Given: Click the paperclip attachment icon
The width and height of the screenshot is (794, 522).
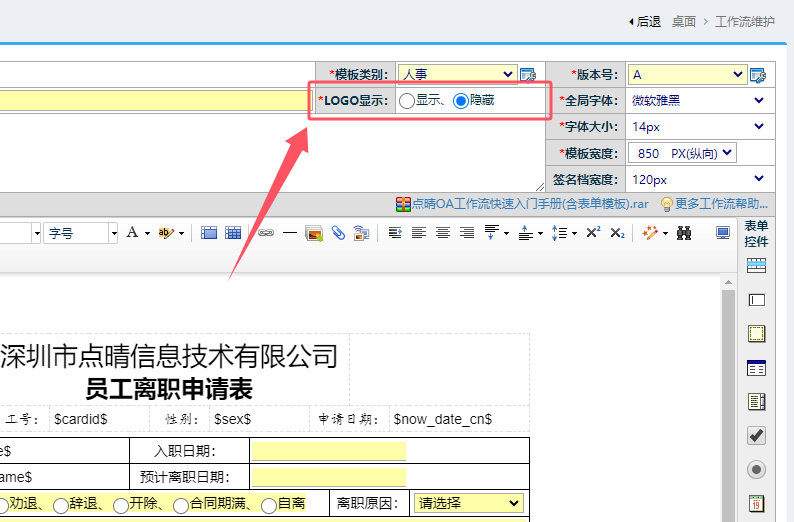Looking at the screenshot, I should tap(338, 233).
